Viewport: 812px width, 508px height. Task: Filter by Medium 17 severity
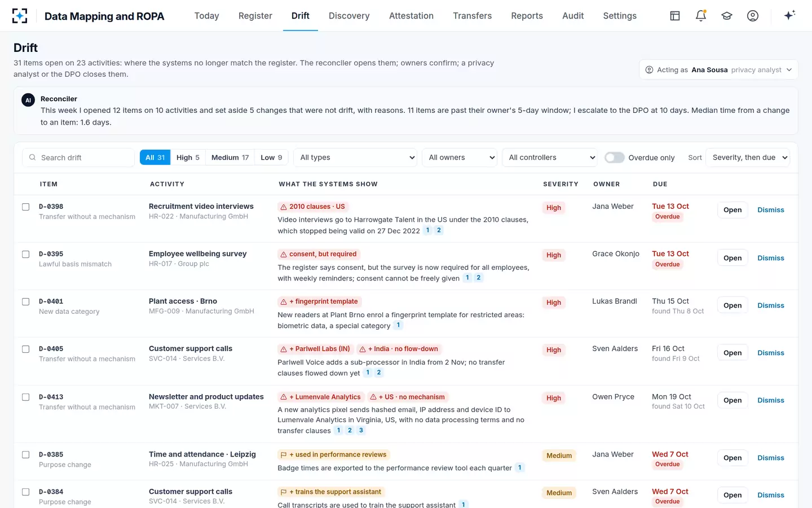pos(230,157)
